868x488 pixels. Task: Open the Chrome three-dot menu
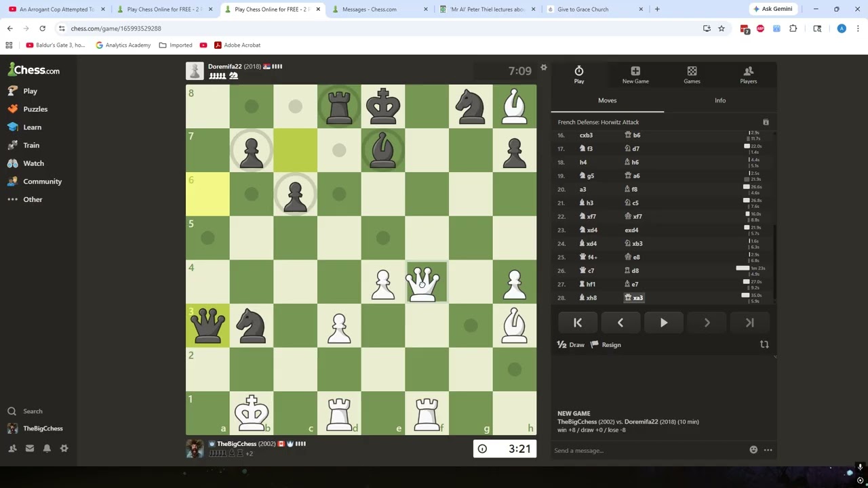click(858, 28)
